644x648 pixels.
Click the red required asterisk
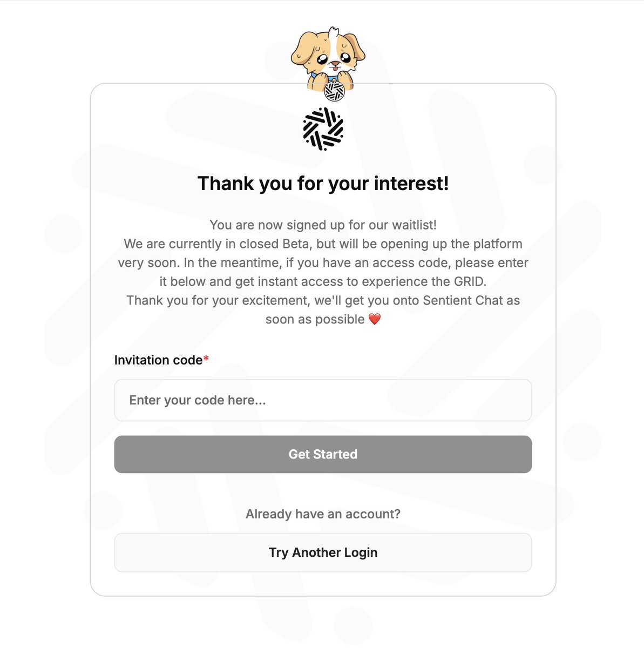pyautogui.click(x=206, y=359)
